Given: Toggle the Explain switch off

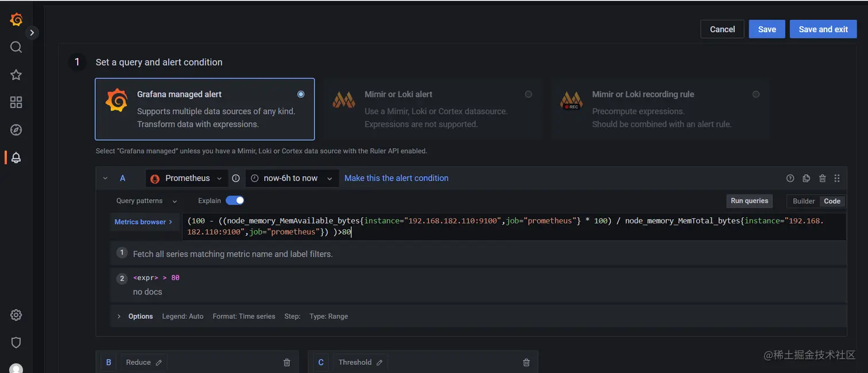Looking at the screenshot, I should [235, 200].
